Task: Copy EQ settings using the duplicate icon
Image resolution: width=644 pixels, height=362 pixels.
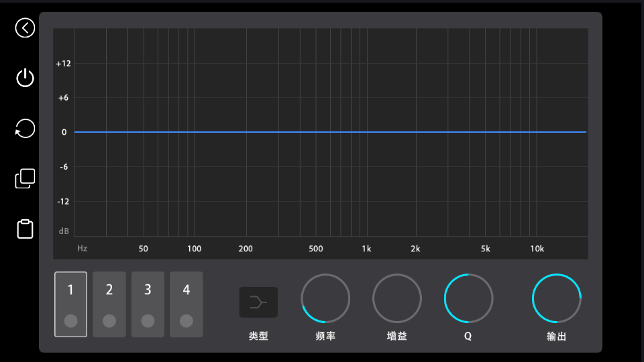Action: (x=25, y=178)
